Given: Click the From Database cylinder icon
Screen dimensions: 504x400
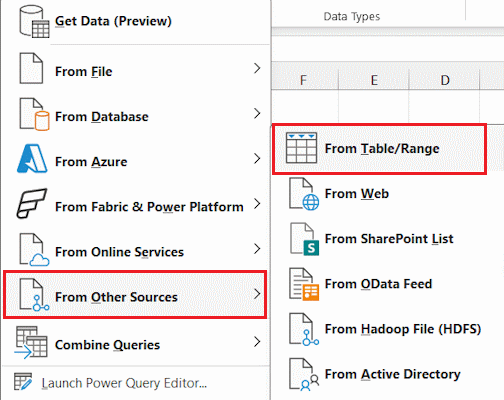Looking at the screenshot, I should pos(34,114).
